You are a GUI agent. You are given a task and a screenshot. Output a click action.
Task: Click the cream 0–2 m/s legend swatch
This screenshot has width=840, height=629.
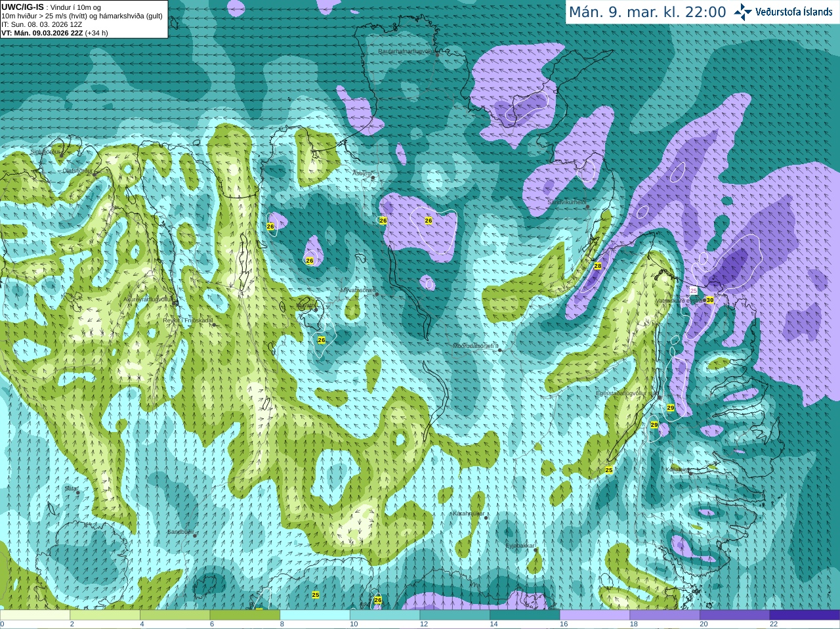tap(35, 615)
